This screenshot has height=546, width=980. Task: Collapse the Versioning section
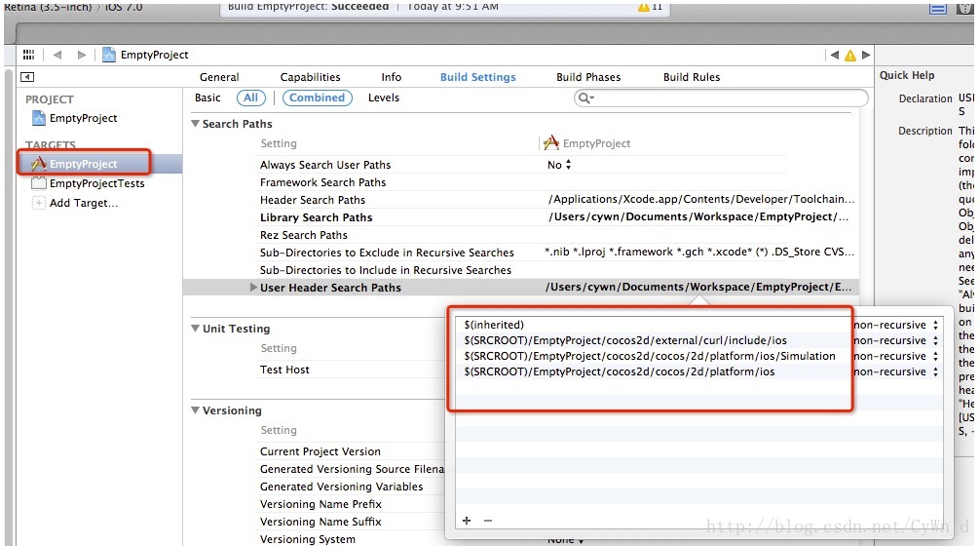(x=195, y=409)
